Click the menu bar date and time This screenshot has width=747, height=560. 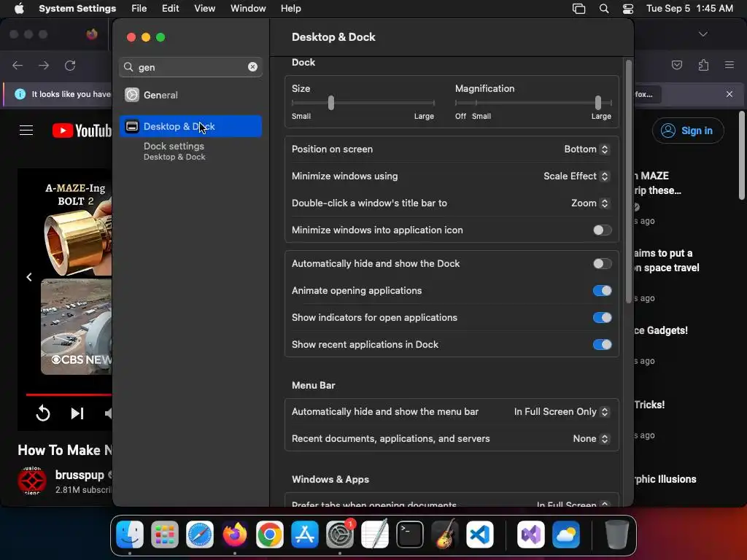point(689,9)
